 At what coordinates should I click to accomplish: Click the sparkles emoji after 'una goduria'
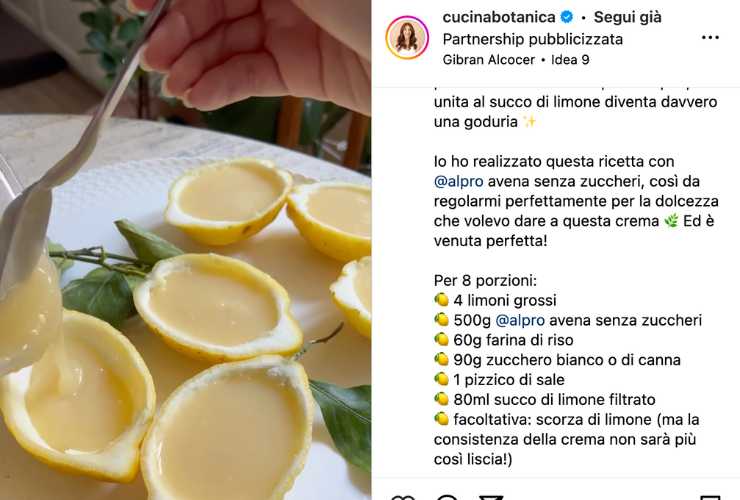(x=529, y=122)
